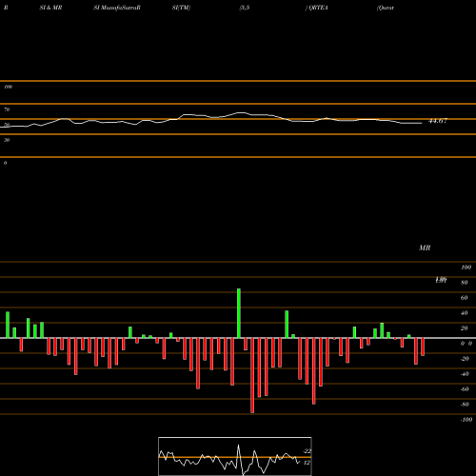Click the RSI axis label 70
This screenshot has width=476, height=476.
(7, 109)
